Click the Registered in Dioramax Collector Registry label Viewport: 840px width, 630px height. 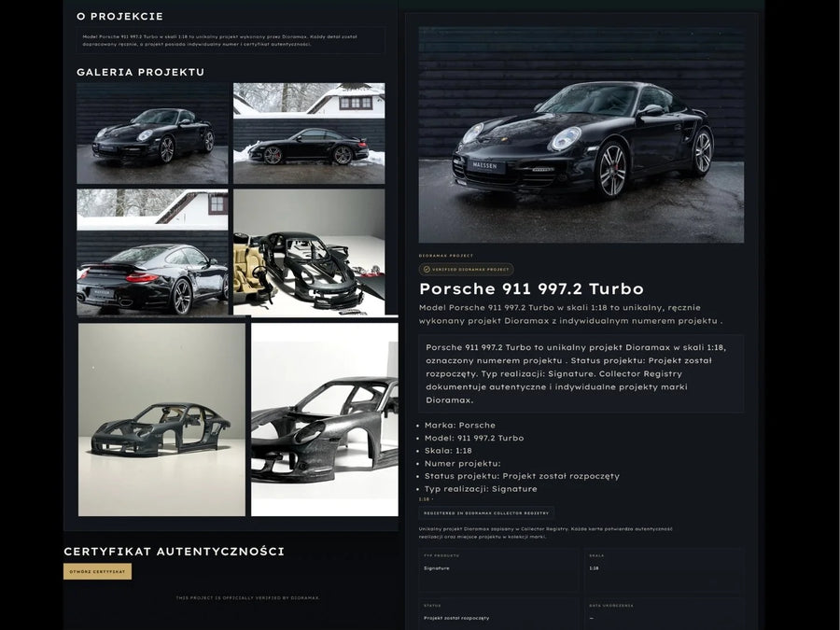click(486, 513)
